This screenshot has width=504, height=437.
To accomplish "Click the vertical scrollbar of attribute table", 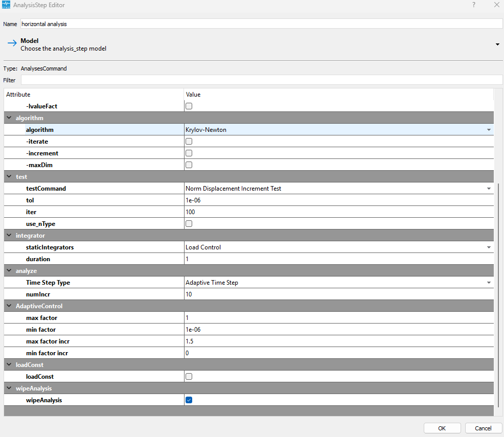I will 498,295.
